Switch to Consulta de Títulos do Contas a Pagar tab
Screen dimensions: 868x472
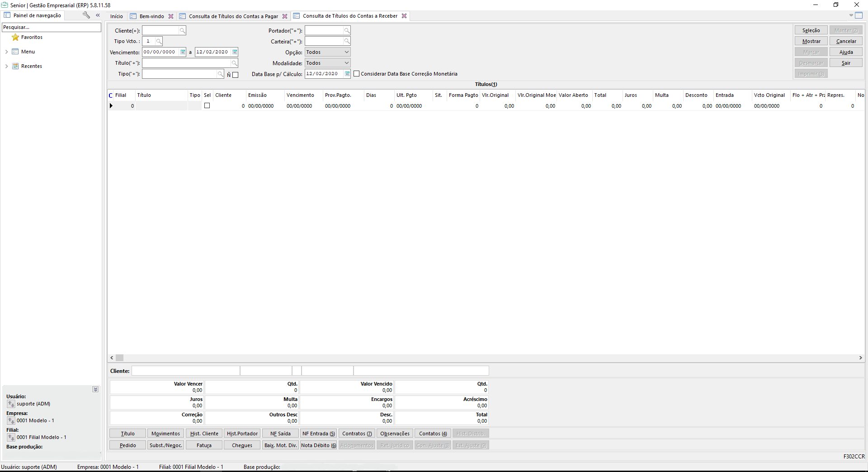click(x=233, y=16)
